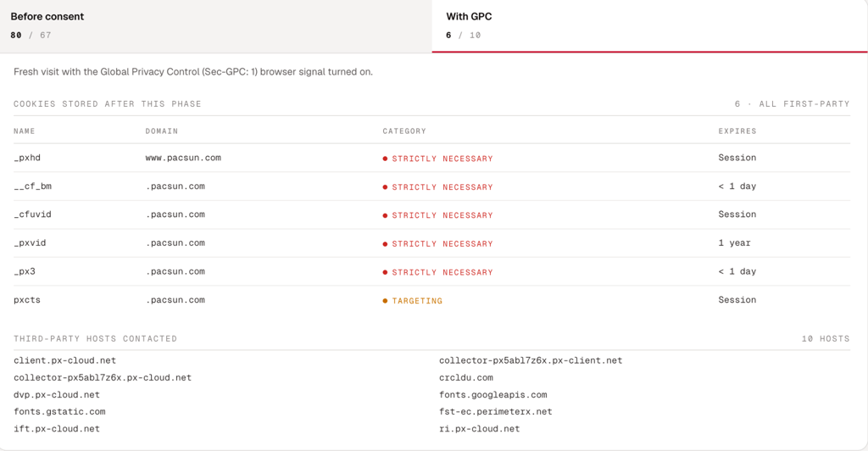Image resolution: width=868 pixels, height=451 pixels.
Task: Click host dvp.px-cloud.net
Action: pyautogui.click(x=57, y=395)
